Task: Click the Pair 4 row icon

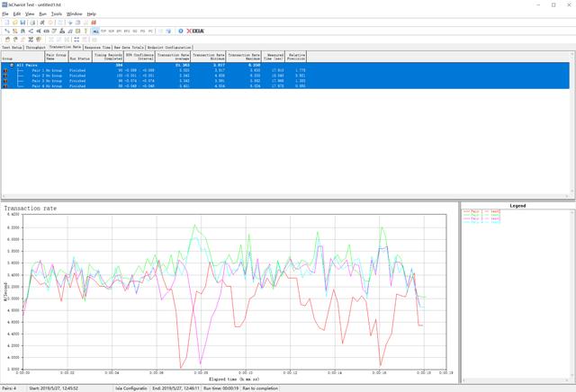Action: click(5, 86)
